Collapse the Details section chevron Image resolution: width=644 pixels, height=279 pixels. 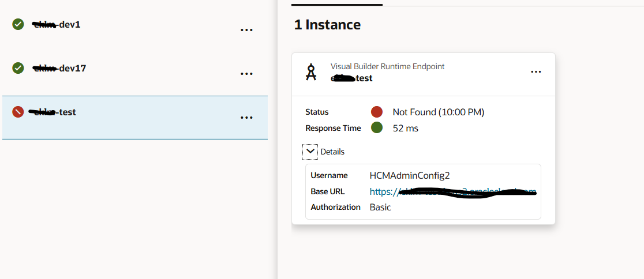tap(310, 152)
